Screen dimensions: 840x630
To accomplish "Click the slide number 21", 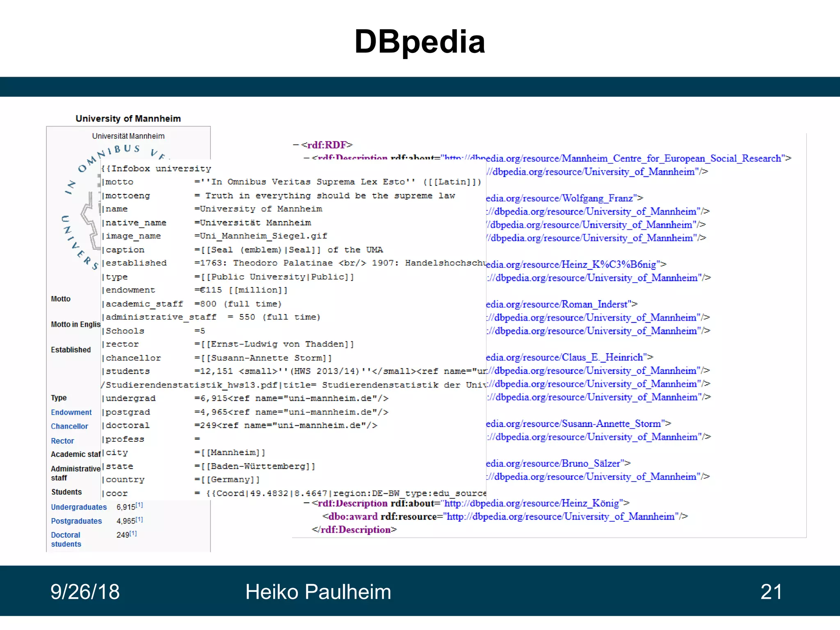I will 771,592.
